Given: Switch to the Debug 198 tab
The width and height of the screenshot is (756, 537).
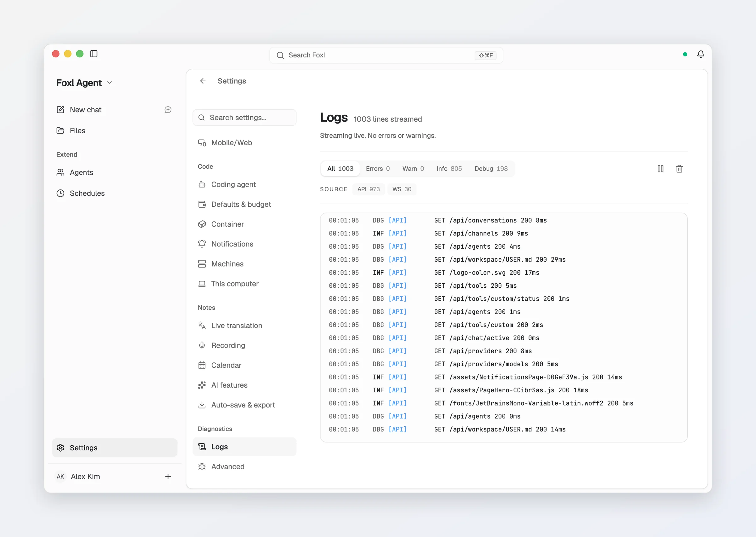Looking at the screenshot, I should click(491, 169).
